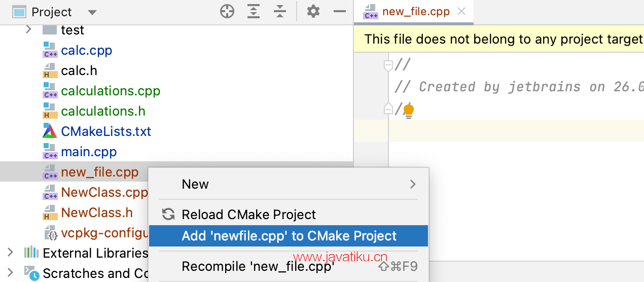Hide the Project tool window with minus icon

point(340,12)
